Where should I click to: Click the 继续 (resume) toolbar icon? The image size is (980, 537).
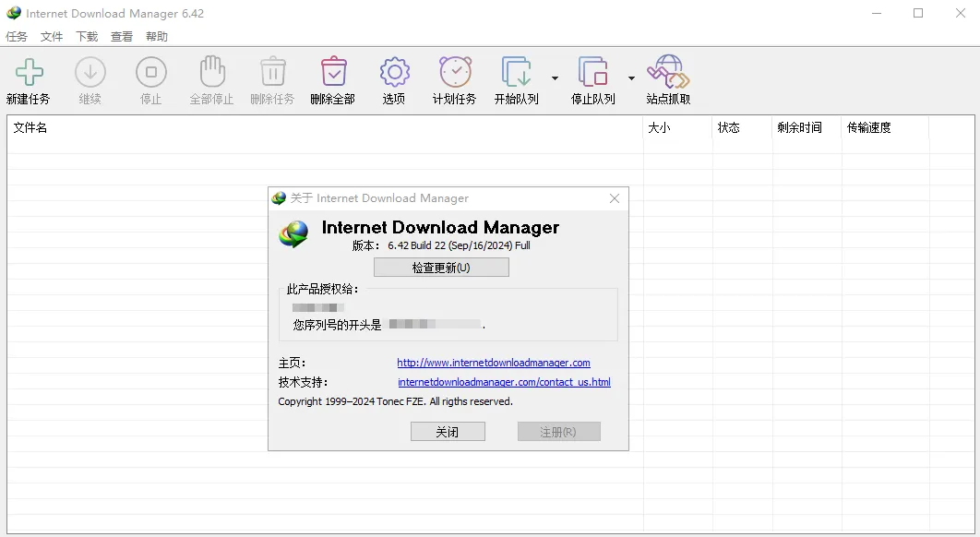tap(90, 72)
